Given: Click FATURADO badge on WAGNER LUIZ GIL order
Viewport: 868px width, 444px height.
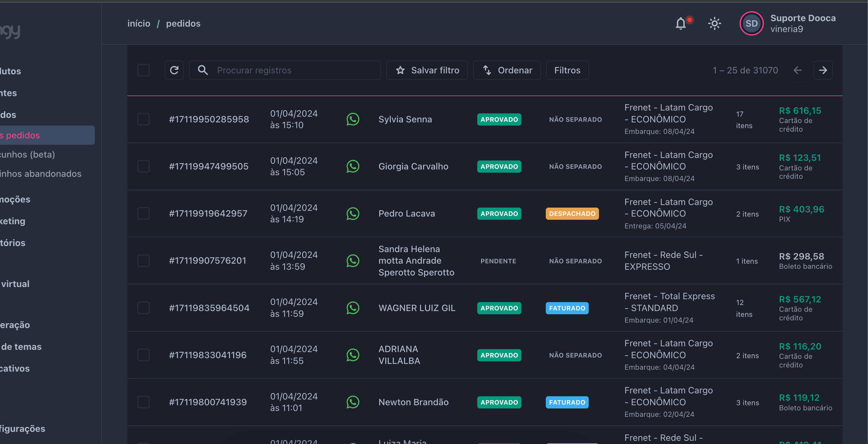Looking at the screenshot, I should (567, 308).
